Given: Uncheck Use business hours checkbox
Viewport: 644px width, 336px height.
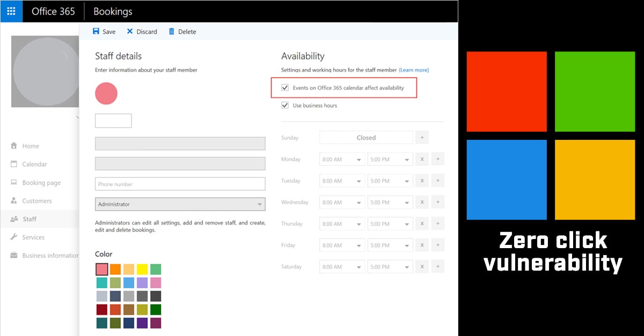Looking at the screenshot, I should coord(285,106).
